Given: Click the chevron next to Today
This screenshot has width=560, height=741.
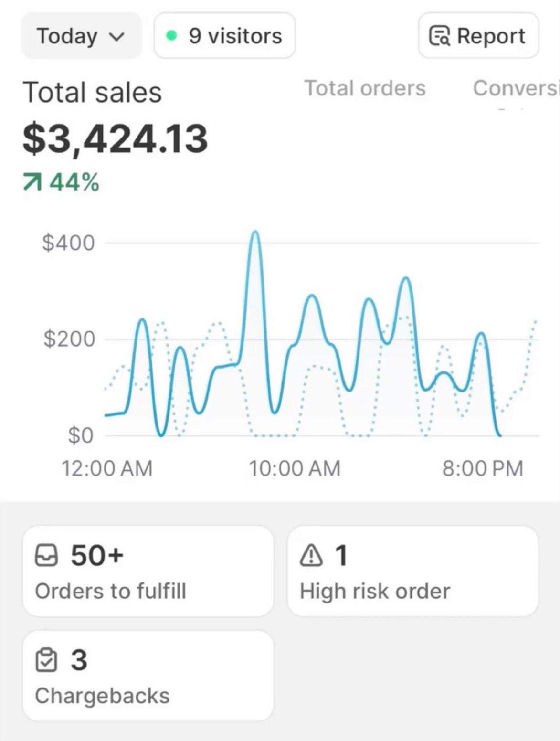Looking at the screenshot, I should pyautogui.click(x=117, y=36).
